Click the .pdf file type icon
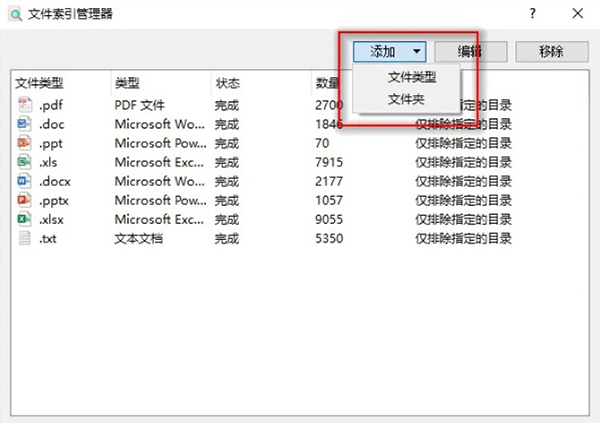The image size is (600, 423). point(25,105)
